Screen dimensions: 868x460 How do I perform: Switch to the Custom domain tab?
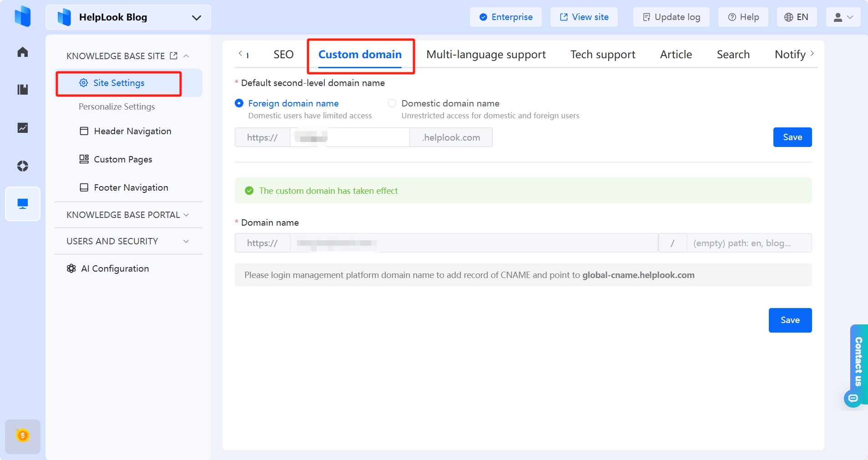[x=360, y=54]
